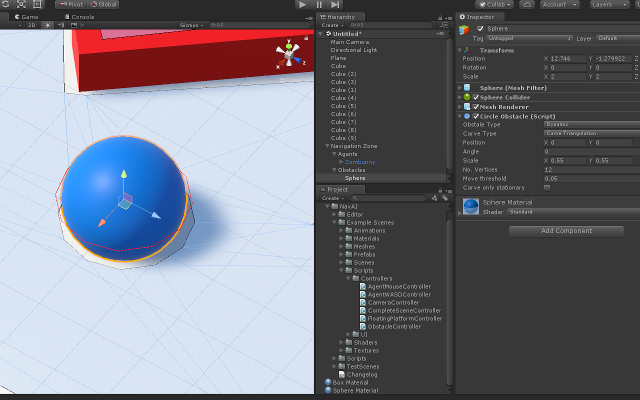The image size is (640, 400).
Task: Collapse the Transform component
Action: pyautogui.click(x=460, y=50)
